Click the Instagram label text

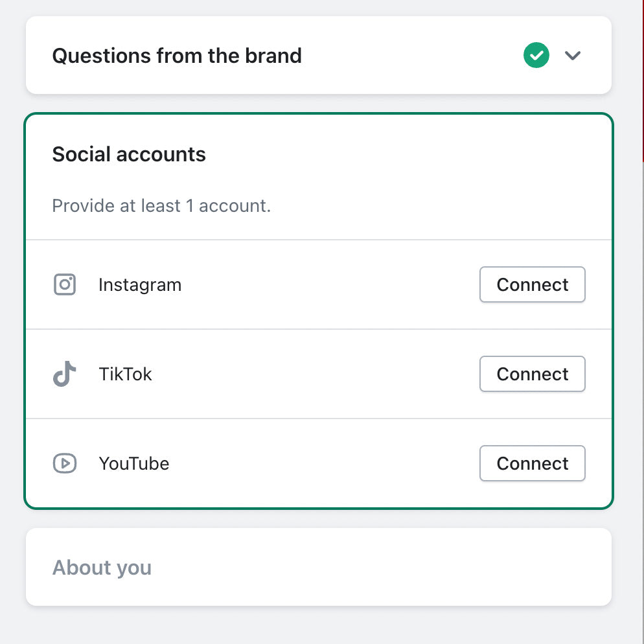(x=140, y=284)
